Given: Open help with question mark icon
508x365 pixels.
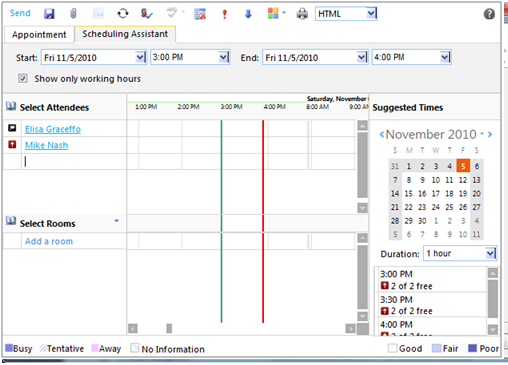Looking at the screenshot, I should click(x=489, y=14).
